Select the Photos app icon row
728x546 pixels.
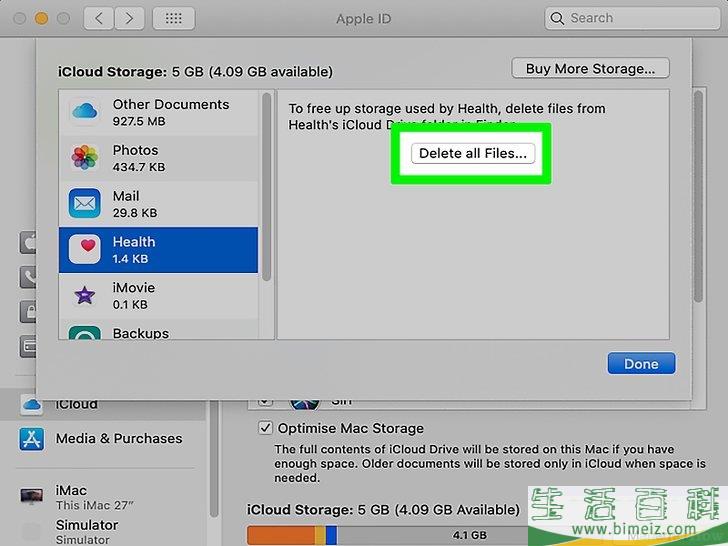[x=158, y=158]
